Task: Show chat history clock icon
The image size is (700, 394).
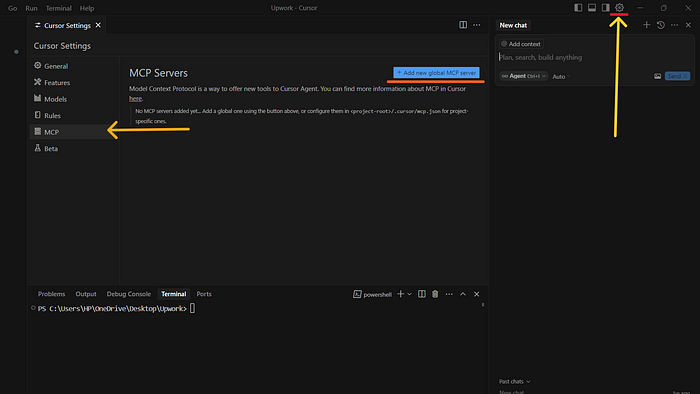Action: click(x=661, y=25)
